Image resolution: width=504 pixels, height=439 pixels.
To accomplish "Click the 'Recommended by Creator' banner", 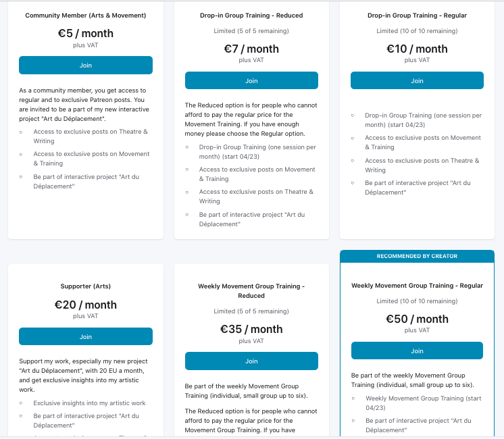I will (417, 256).
